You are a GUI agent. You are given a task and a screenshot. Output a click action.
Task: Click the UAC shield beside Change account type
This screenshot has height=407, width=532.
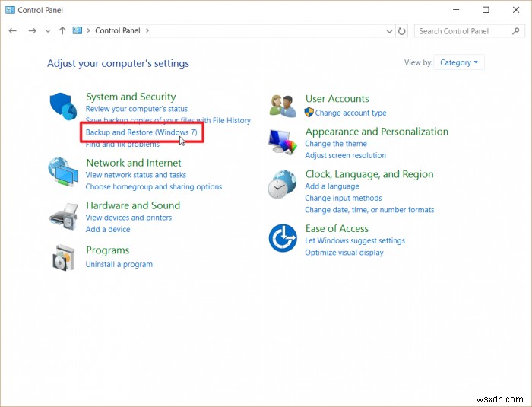coord(309,113)
